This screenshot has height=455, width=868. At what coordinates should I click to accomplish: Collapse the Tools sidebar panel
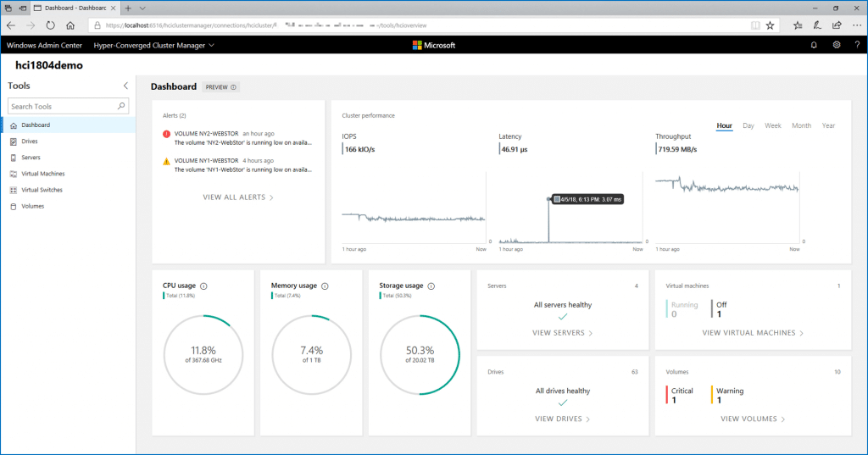pos(125,86)
